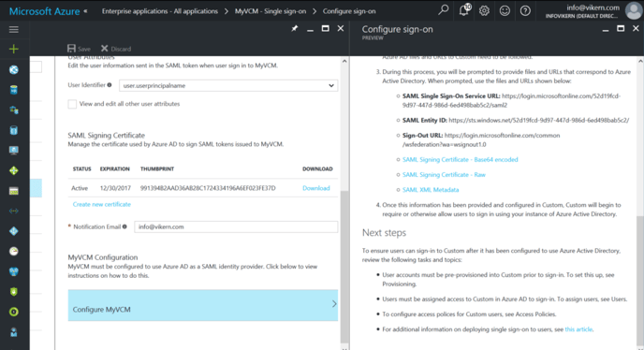Click the scroll-up arrow of Single sign-on blade
Image resolution: width=644 pixels, height=350 pixels.
click(x=344, y=61)
